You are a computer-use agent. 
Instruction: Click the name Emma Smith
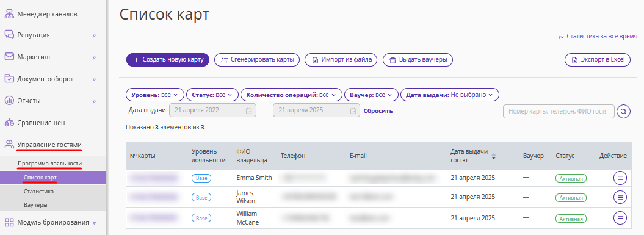254,178
